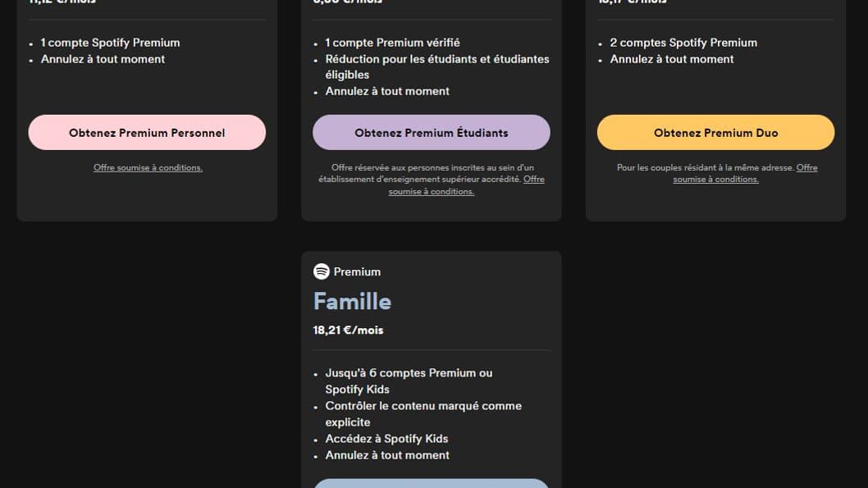Viewport: 868px width, 488px height.
Task: Open the conditions link in the Duo card
Action: coord(715,173)
